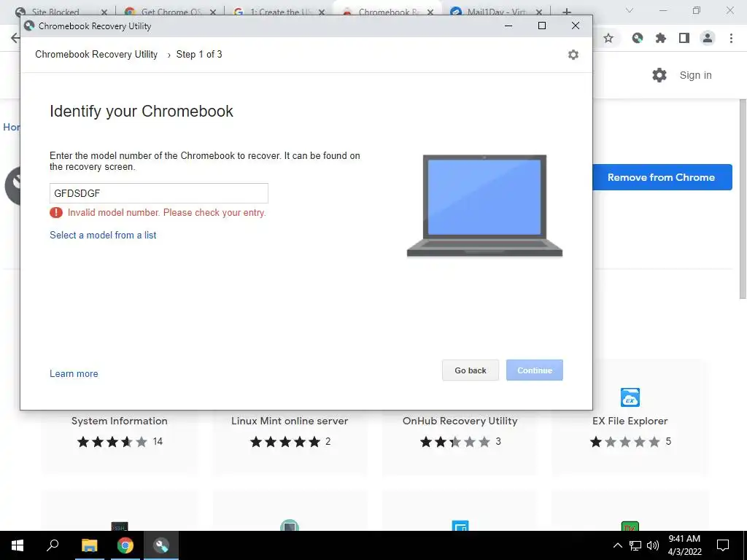Click EX File Explorer app icon

click(630, 397)
